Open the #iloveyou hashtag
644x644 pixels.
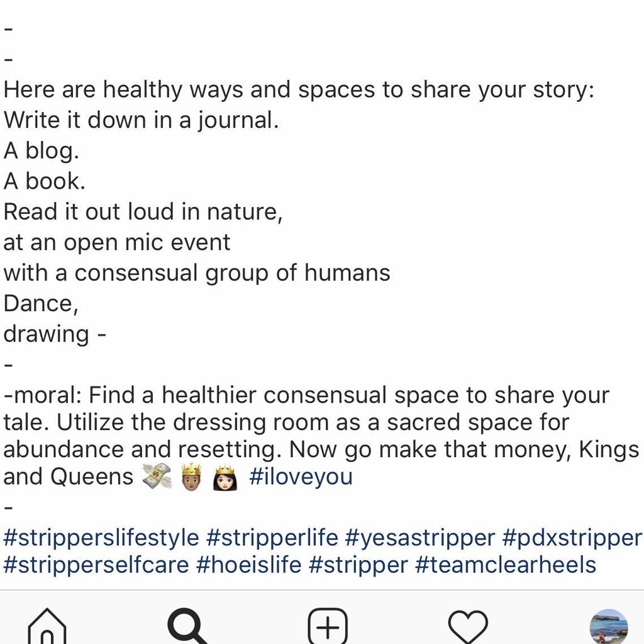tap(301, 477)
